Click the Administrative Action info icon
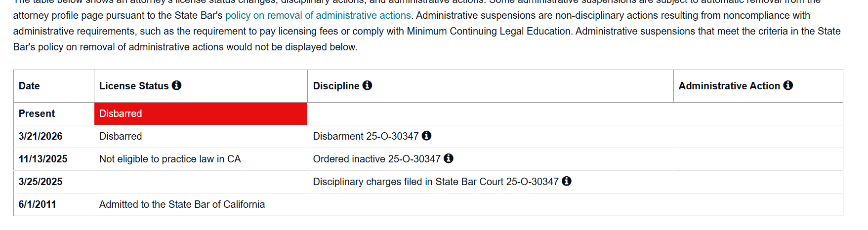868x230 pixels. [788, 85]
